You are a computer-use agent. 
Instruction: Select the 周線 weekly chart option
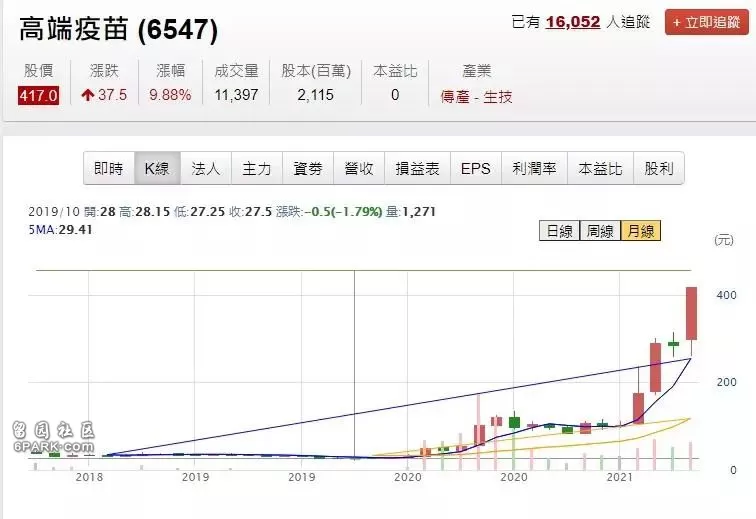click(x=600, y=231)
